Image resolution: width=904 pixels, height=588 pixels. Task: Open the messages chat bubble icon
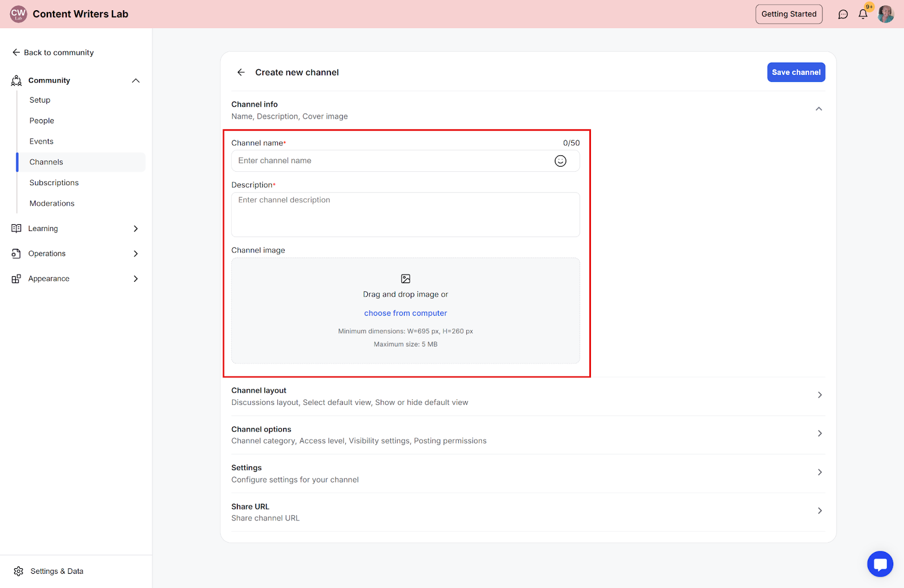843,14
